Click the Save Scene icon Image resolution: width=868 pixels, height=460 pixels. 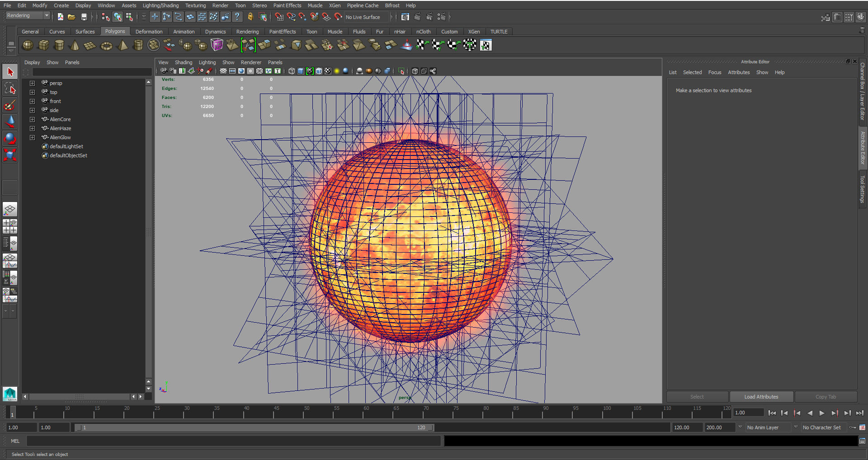click(x=84, y=17)
